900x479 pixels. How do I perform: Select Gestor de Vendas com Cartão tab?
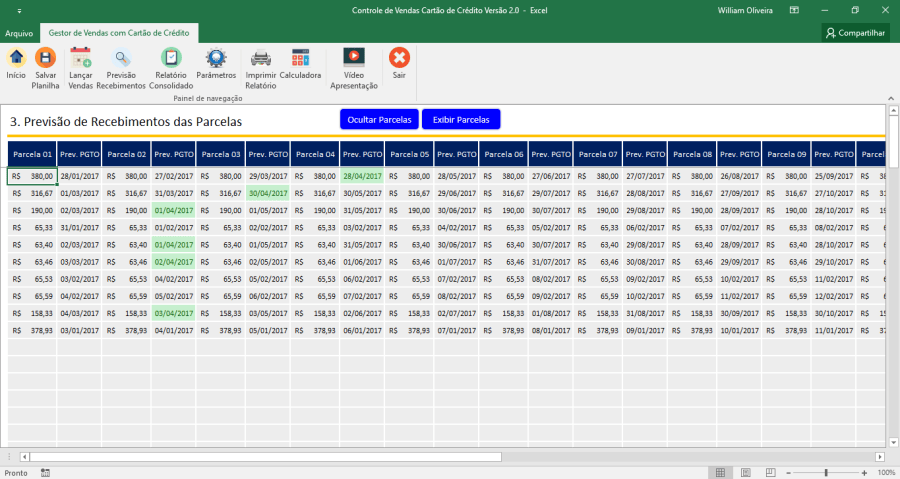click(119, 33)
